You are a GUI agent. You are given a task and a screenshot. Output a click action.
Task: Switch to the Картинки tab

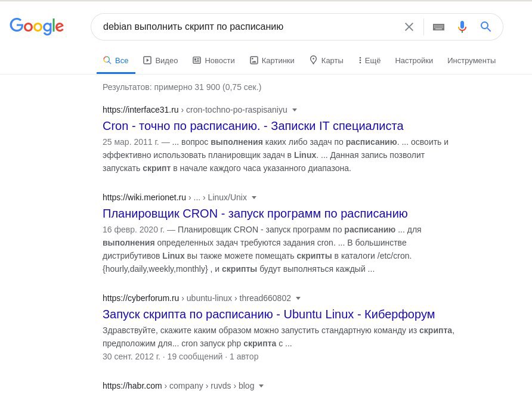[x=272, y=60]
